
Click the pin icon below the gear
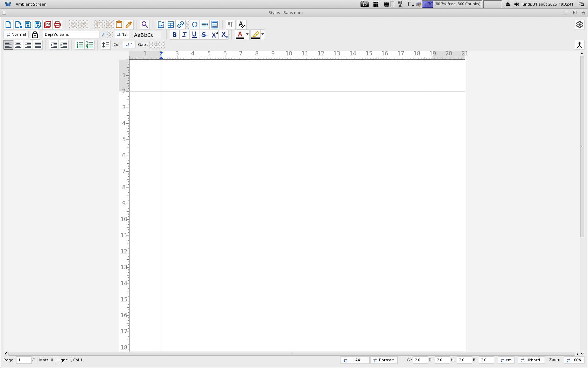pos(580,45)
